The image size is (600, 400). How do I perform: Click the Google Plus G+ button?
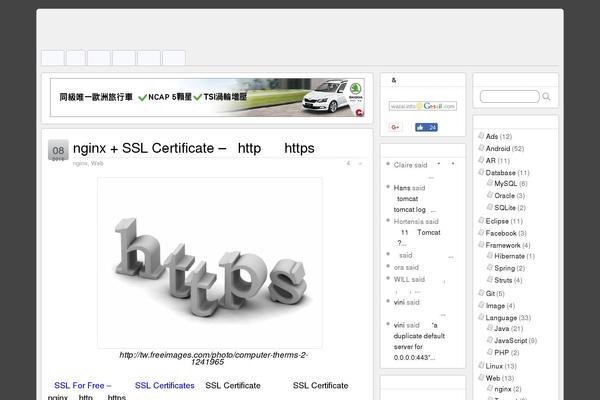tap(395, 127)
